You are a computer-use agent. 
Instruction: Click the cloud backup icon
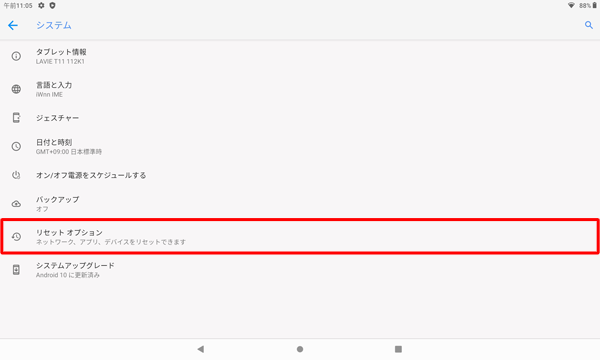click(x=16, y=204)
